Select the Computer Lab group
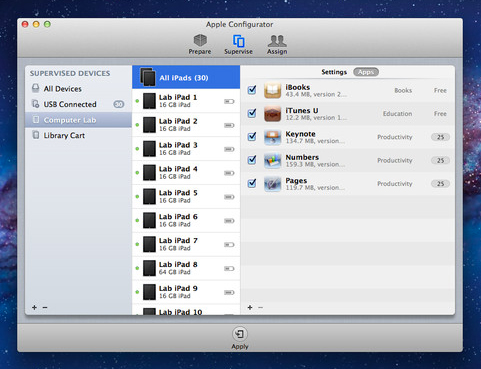The image size is (481, 369). 78,120
